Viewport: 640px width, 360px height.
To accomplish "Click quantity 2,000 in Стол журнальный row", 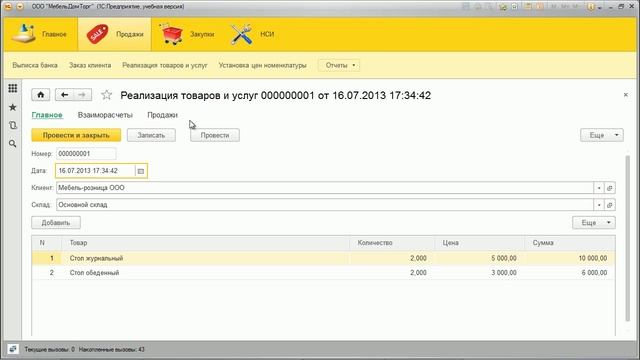I will [x=392, y=258].
